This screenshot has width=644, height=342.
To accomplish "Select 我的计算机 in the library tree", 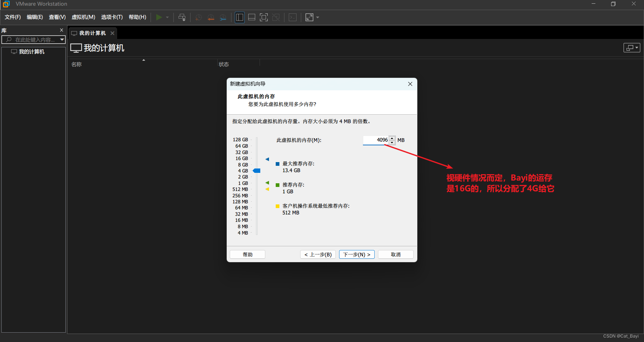I will click(32, 52).
